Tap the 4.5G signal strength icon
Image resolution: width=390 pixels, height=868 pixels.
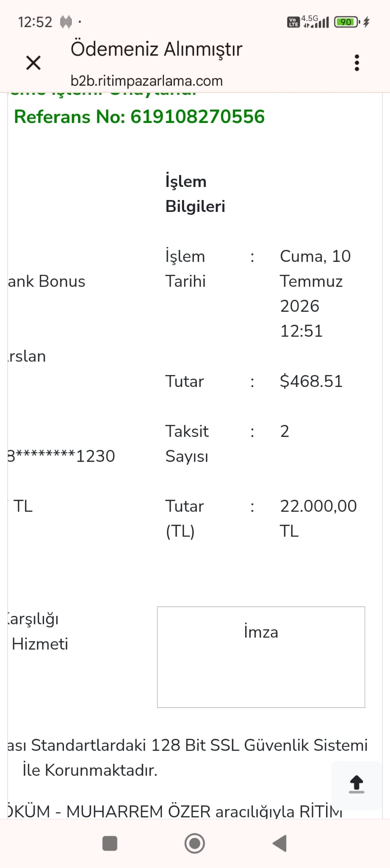[x=315, y=21]
